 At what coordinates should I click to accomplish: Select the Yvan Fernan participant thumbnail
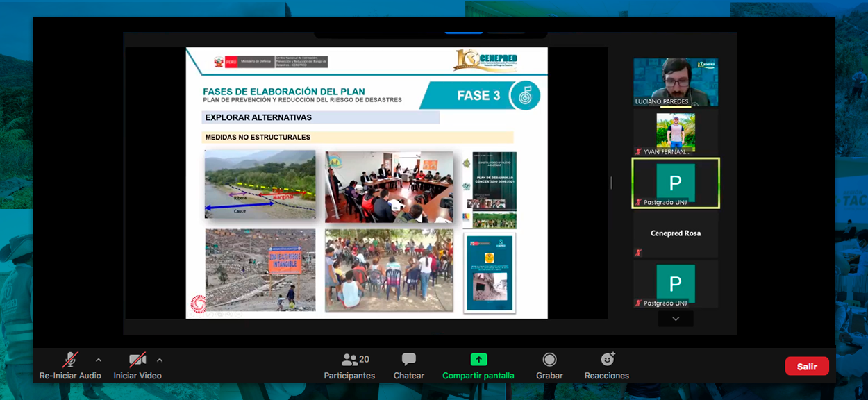tap(676, 133)
